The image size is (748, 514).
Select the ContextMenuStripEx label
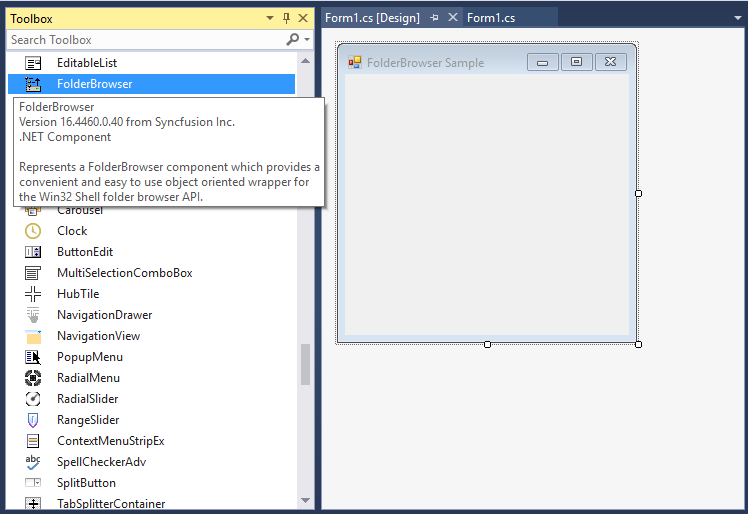(x=111, y=441)
